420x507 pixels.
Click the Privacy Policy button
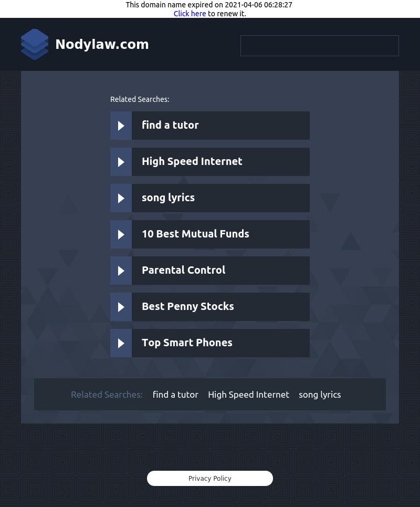pyautogui.click(x=210, y=478)
